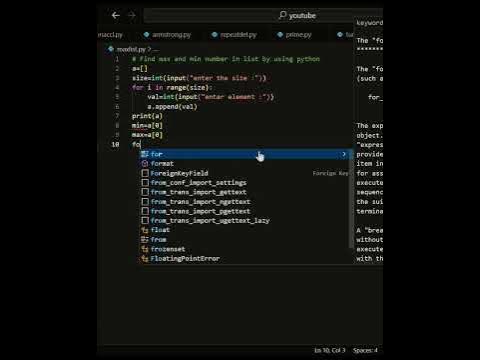The width and height of the screenshot is (480, 360).
Task: Select 'from_trans_import_pgettext' snippet
Action: (x=245, y=211)
